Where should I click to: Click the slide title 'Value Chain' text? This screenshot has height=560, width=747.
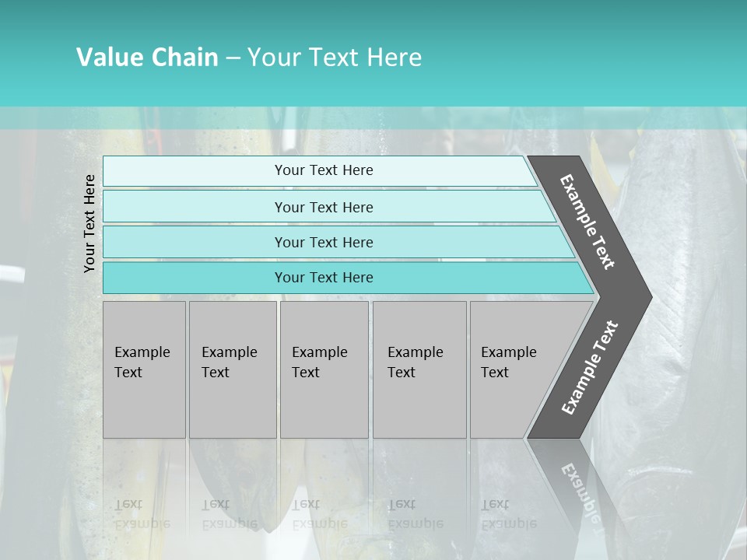pyautogui.click(x=147, y=58)
